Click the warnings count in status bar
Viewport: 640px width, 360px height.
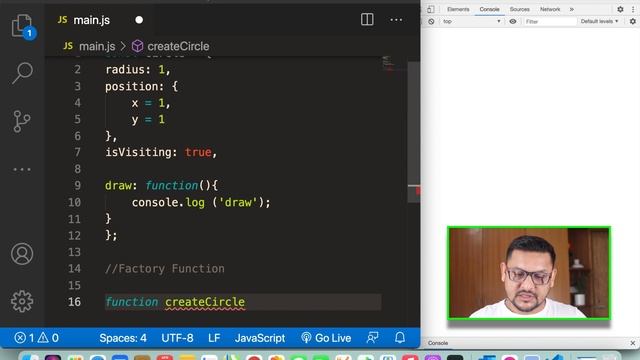[x=48, y=338]
